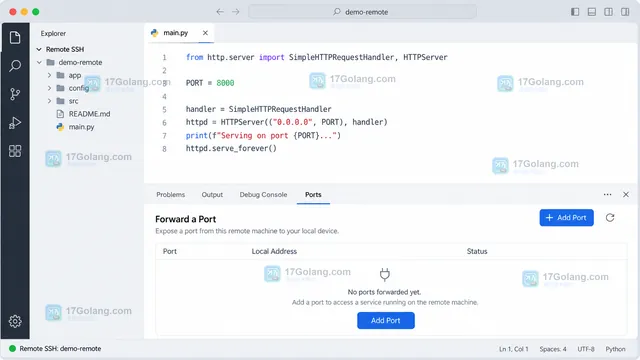Close the main.py editor tab
The height and width of the screenshot is (360, 640).
[x=205, y=33]
